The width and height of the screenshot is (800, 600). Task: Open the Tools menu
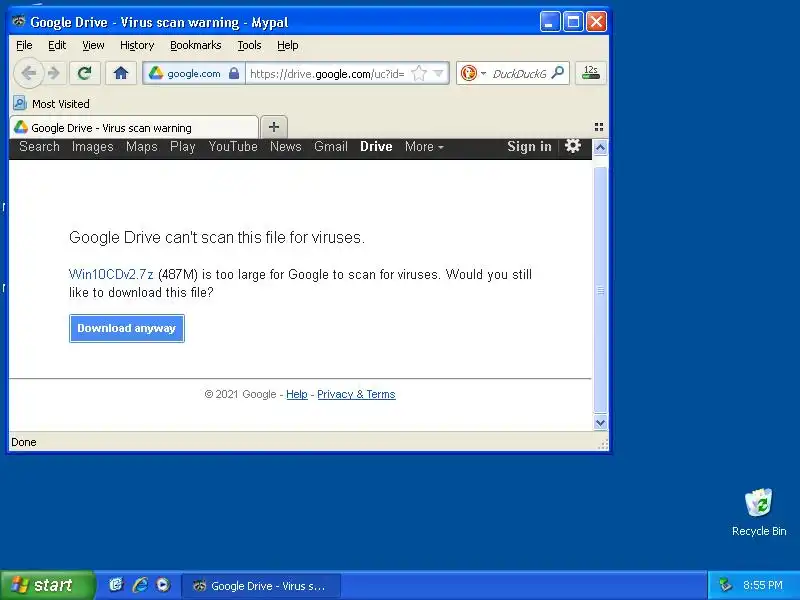(x=249, y=45)
